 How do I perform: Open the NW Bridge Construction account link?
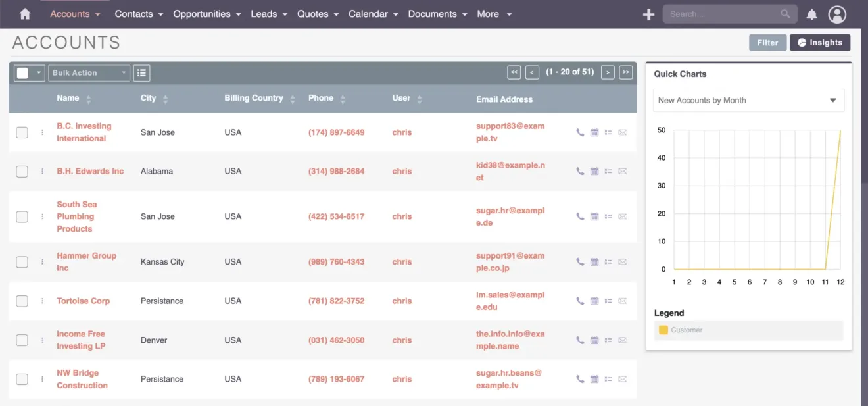pos(82,379)
